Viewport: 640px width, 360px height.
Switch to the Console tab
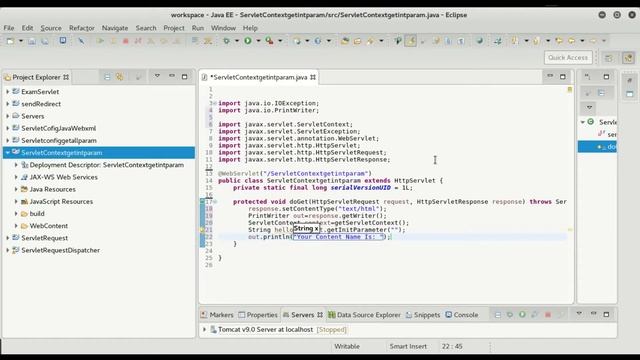click(x=462, y=315)
